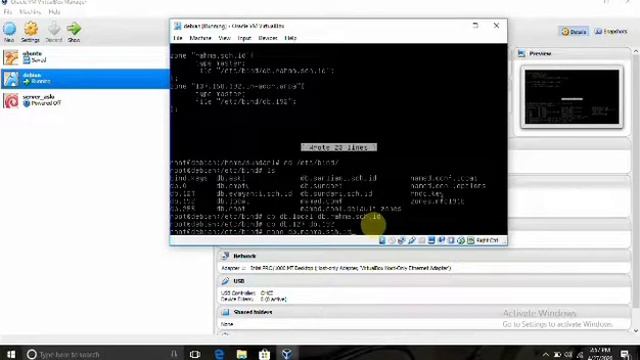Open the File menu in the debian VM window
Image resolution: width=640 pixels, height=360 pixels.
click(178, 38)
